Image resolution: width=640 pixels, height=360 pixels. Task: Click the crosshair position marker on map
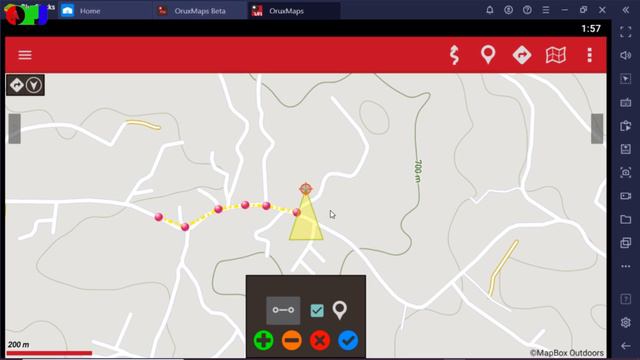click(306, 189)
